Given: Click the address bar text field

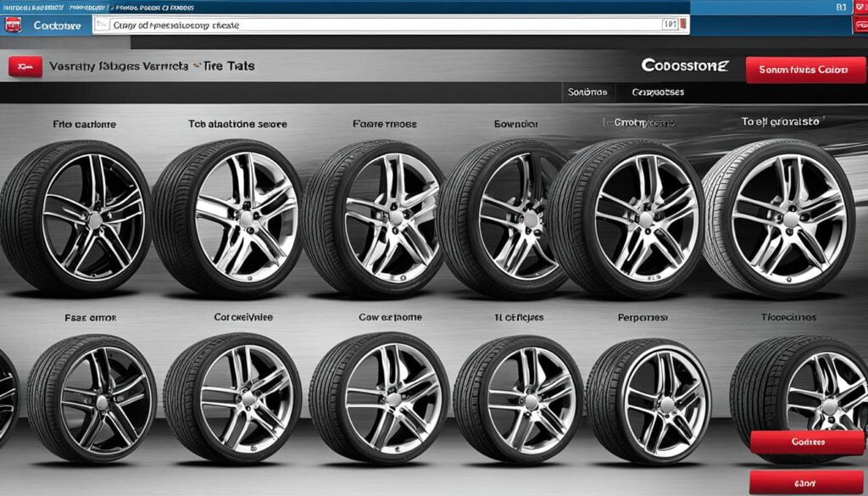Looking at the screenshot, I should coord(381,25).
